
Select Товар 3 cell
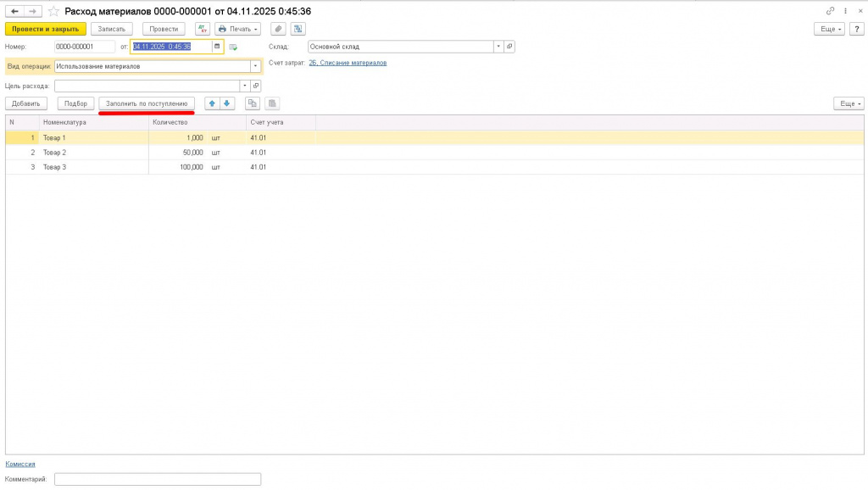[94, 167]
